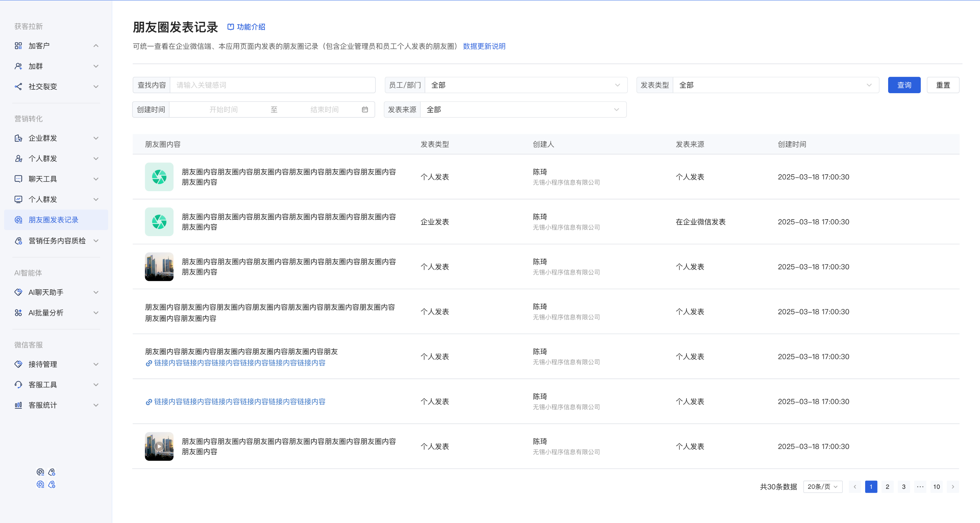The width and height of the screenshot is (980, 523).
Task: Select 朋友圈发表记录 in the sidebar
Action: pyautogui.click(x=56, y=220)
